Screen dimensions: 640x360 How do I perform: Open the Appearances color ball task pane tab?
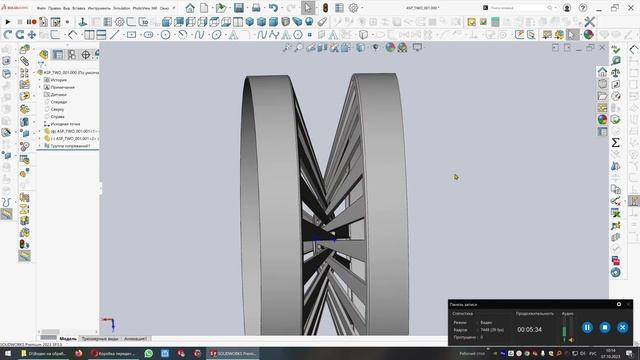pos(602,119)
